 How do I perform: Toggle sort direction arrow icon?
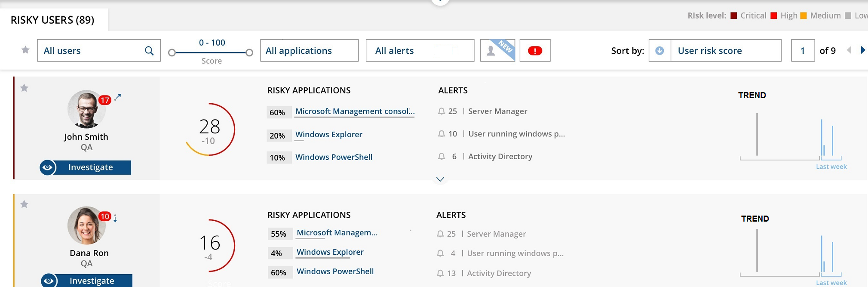pyautogui.click(x=659, y=51)
